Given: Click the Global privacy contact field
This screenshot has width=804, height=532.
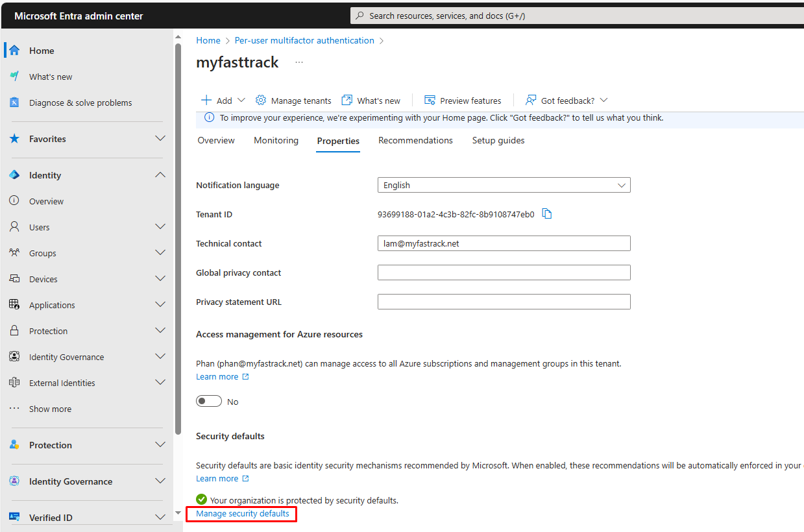Looking at the screenshot, I should tap(504, 272).
